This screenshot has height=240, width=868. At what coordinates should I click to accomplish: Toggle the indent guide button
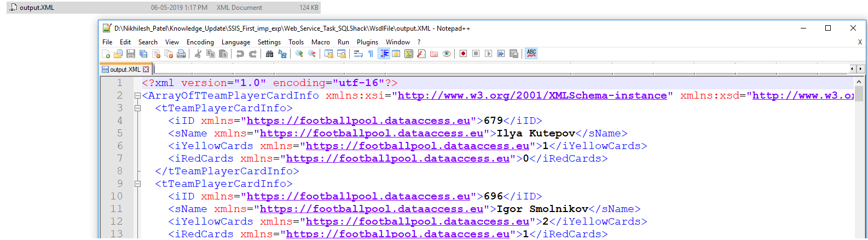coord(384,54)
